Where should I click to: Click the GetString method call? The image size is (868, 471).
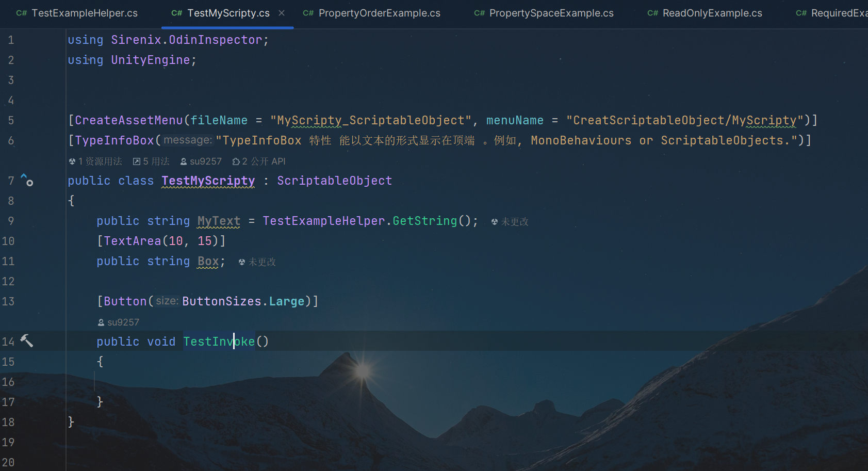click(x=425, y=221)
